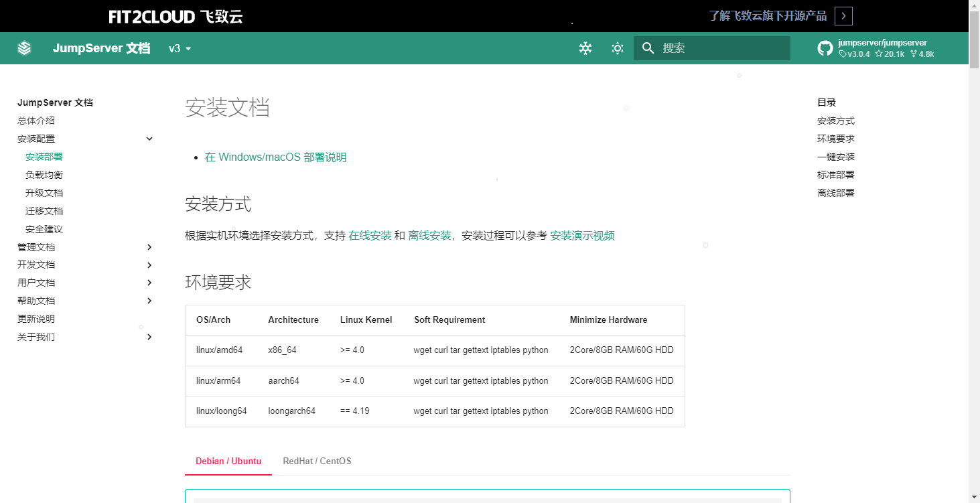Image resolution: width=980 pixels, height=503 pixels.
Task: Open the v3 version dropdown
Action: point(180,48)
